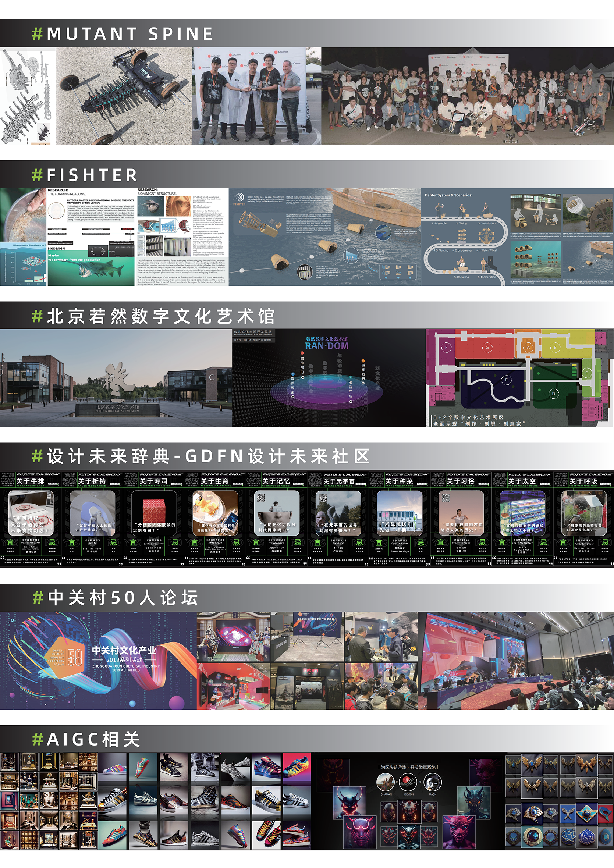Click the Assemble step worker icon

[x=439, y=210]
